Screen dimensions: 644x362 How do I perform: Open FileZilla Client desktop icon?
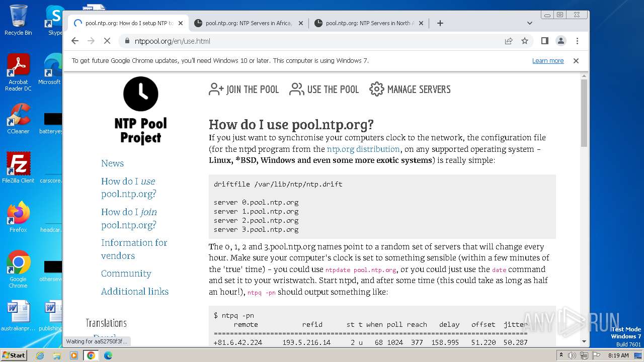click(x=18, y=168)
